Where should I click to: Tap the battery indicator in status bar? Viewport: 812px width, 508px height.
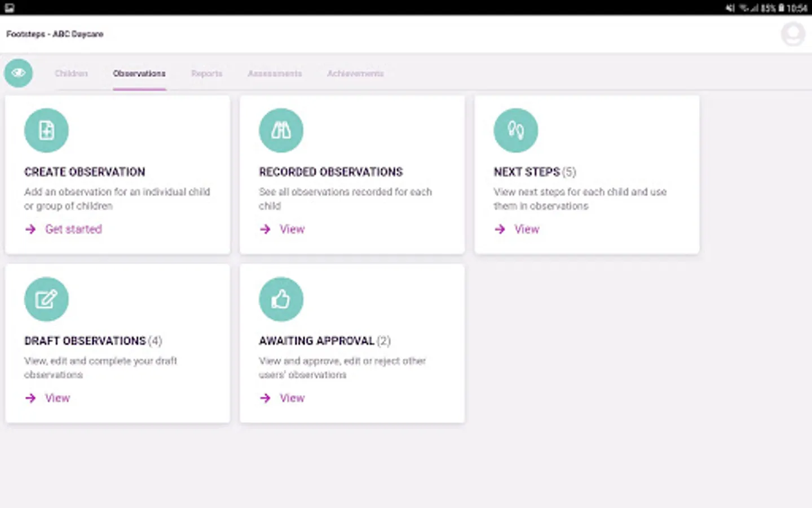coord(781,8)
